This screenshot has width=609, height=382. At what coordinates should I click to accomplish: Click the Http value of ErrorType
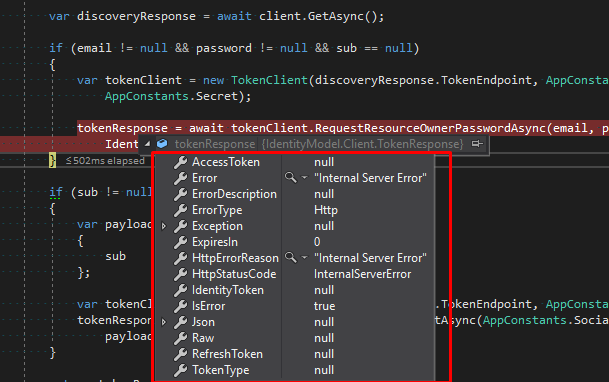326,210
